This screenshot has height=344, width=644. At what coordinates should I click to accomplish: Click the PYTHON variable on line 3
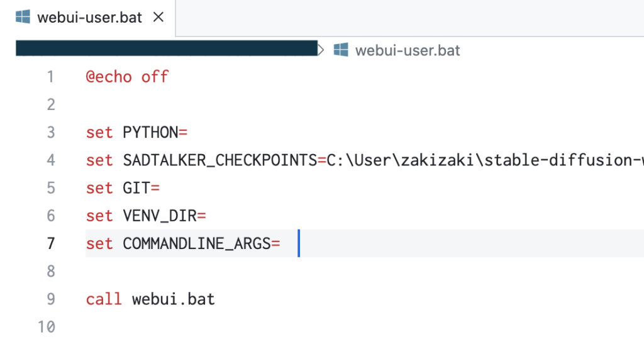[150, 133]
